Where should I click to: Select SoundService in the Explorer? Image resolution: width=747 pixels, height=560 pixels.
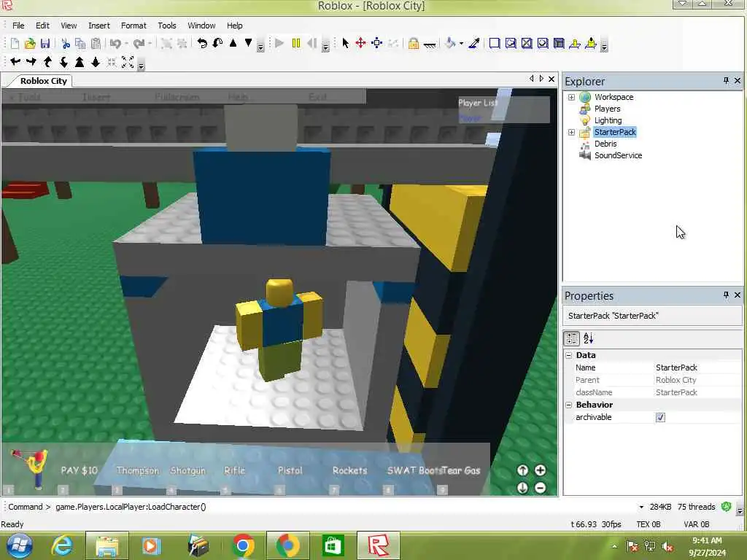tap(618, 156)
